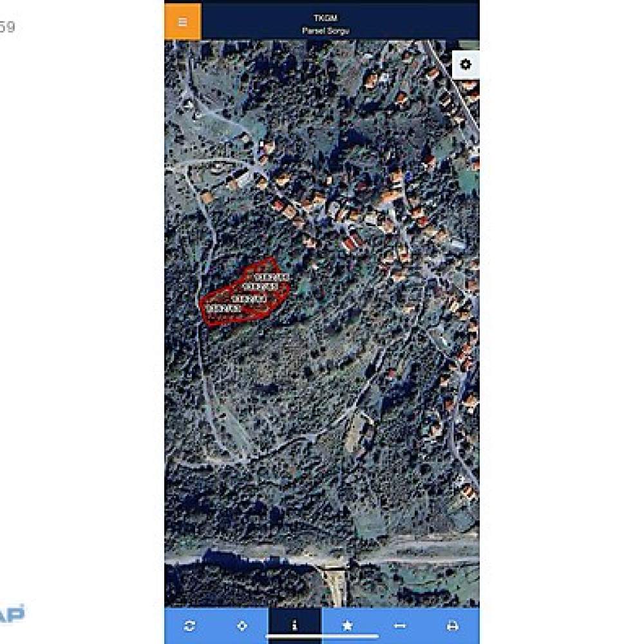Select the crosshair locate-me icon

pyautogui.click(x=242, y=625)
